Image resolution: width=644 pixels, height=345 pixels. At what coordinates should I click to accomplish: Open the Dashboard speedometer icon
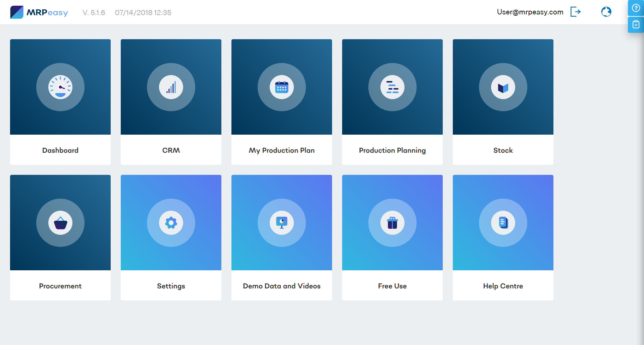point(60,87)
